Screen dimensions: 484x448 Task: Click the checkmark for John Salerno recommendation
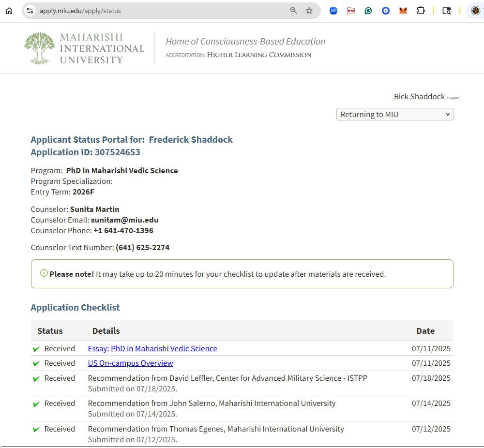click(36, 404)
